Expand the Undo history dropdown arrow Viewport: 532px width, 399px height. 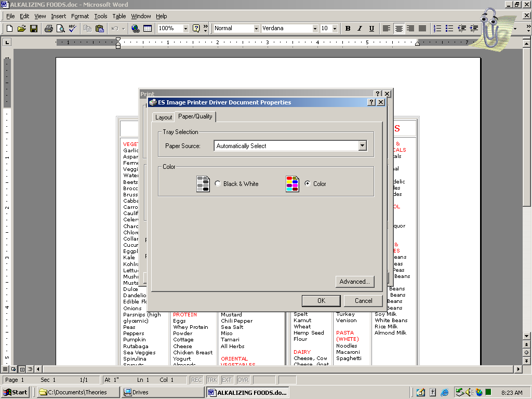click(124, 29)
